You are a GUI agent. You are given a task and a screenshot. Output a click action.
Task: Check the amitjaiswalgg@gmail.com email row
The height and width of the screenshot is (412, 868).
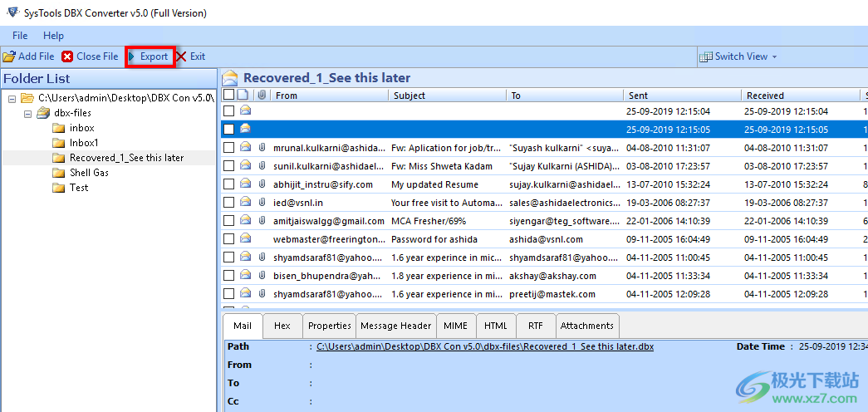[x=228, y=221]
